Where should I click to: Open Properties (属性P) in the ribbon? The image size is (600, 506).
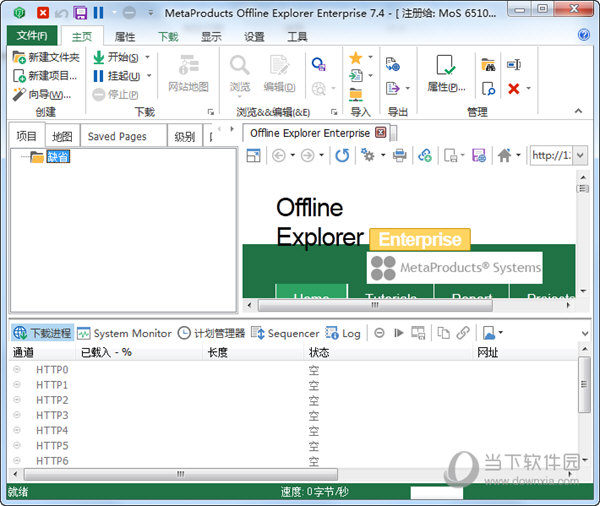click(446, 73)
